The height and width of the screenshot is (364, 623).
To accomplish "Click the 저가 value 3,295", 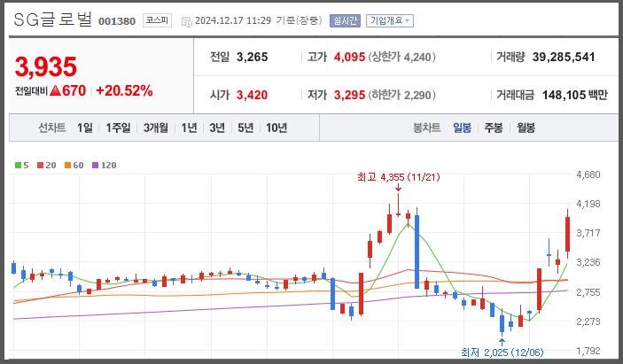I will click(x=349, y=95).
